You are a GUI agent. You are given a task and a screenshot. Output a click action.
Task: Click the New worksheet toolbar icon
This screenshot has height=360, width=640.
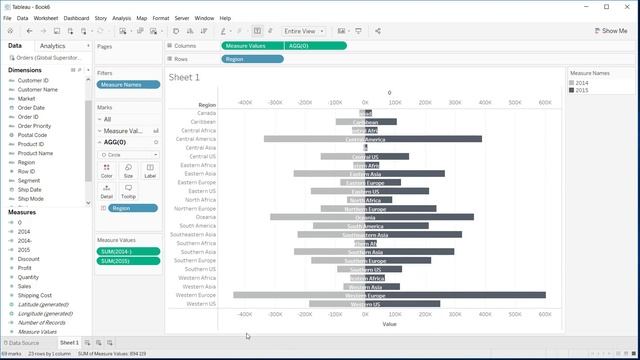[x=123, y=31]
